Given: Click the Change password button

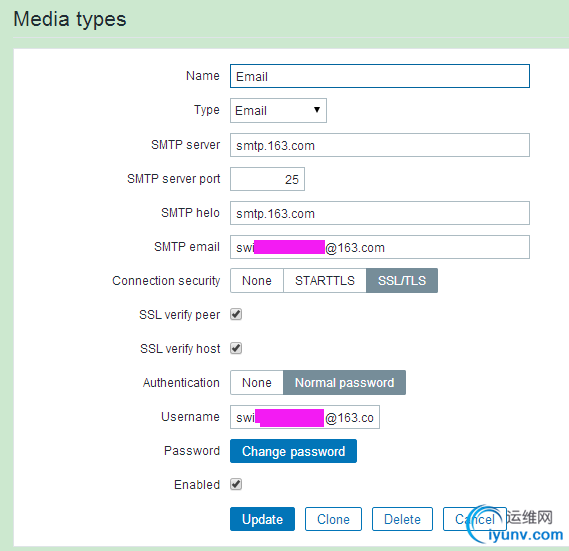Looking at the screenshot, I should pyautogui.click(x=293, y=451).
